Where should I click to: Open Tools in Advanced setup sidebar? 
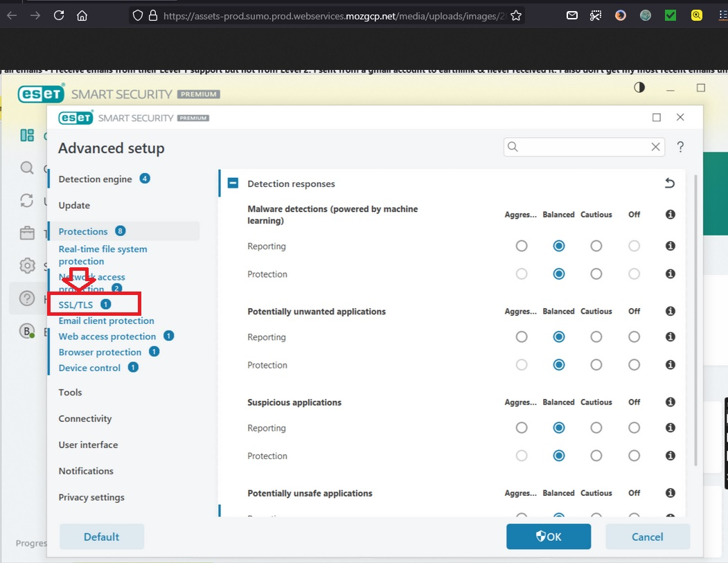tap(70, 392)
